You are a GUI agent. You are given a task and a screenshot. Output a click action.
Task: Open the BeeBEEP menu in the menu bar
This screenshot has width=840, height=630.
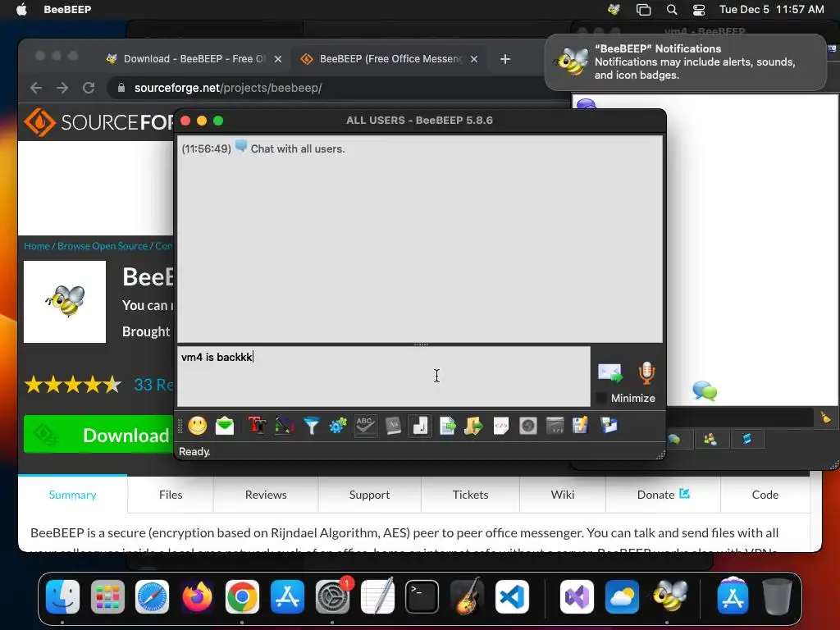coord(67,9)
